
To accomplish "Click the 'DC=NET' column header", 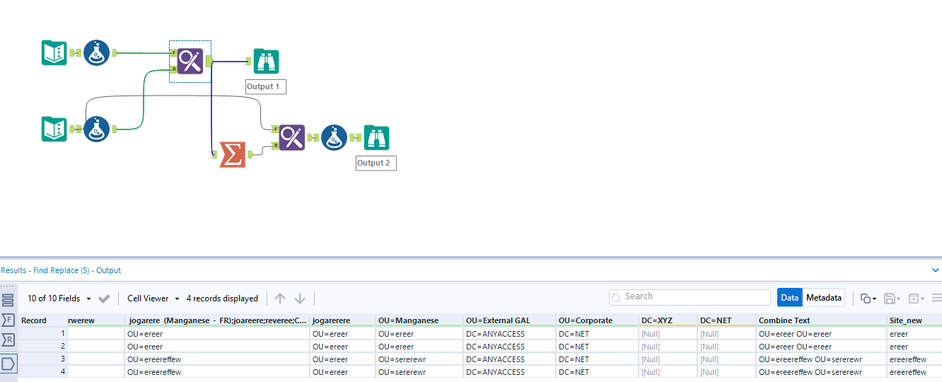I will click(x=727, y=321).
